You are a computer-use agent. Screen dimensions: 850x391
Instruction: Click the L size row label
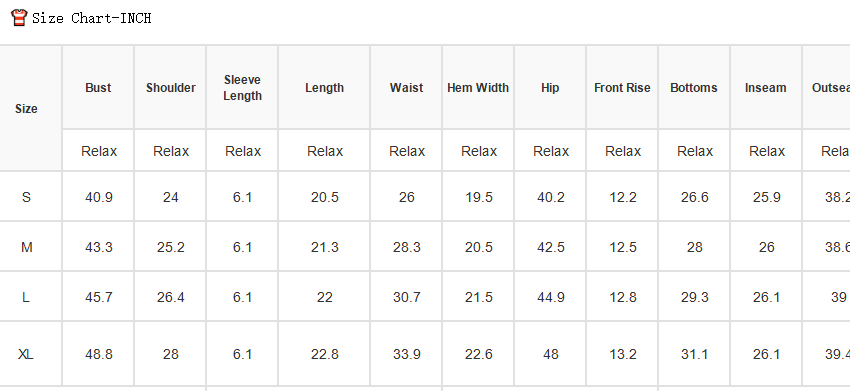pos(25,298)
